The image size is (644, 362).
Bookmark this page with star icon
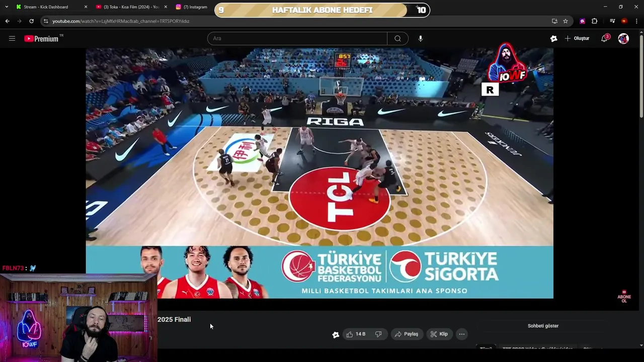click(566, 21)
